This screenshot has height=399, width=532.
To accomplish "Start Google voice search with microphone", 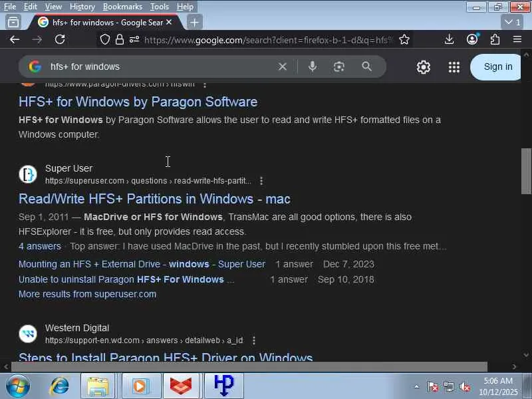I will click(313, 66).
